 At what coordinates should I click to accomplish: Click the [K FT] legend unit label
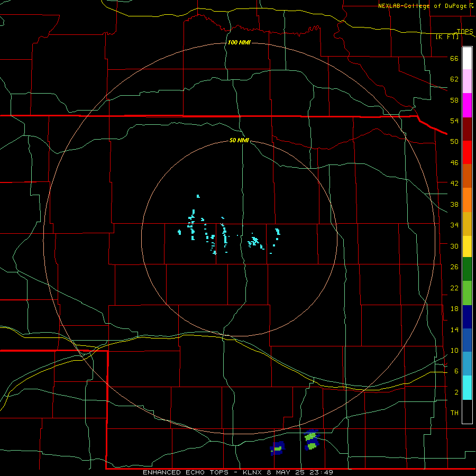pyautogui.click(x=447, y=36)
